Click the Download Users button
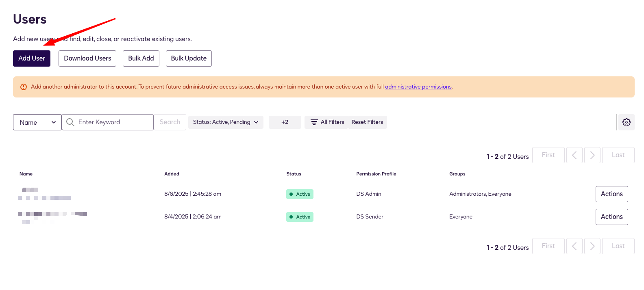Viewport: 644px width, 290px height. pyautogui.click(x=87, y=58)
